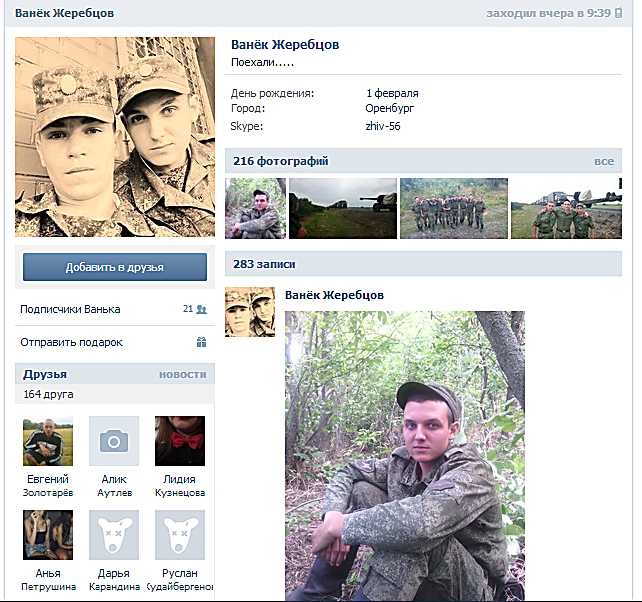
Task: Open the group-of-soldiers photo thumbnail
Action: coord(454,209)
